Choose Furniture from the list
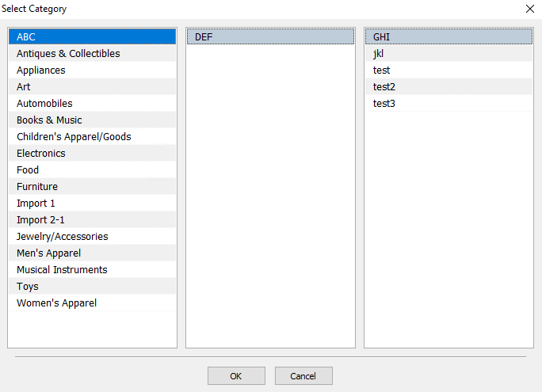This screenshot has width=542, height=392. (x=92, y=187)
